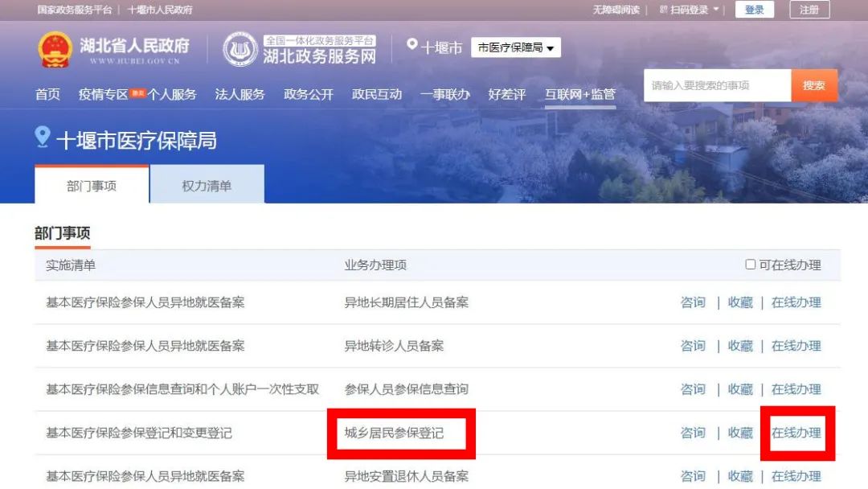This screenshot has height=489, width=868.
Task: Open the 个人服务 menu item
Action: click(x=172, y=94)
